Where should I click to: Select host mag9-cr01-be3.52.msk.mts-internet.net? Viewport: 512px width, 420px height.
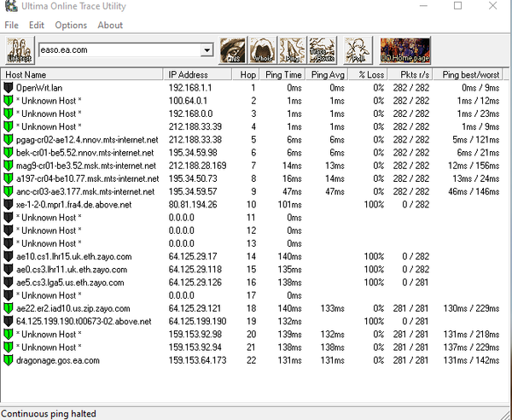tap(86, 166)
